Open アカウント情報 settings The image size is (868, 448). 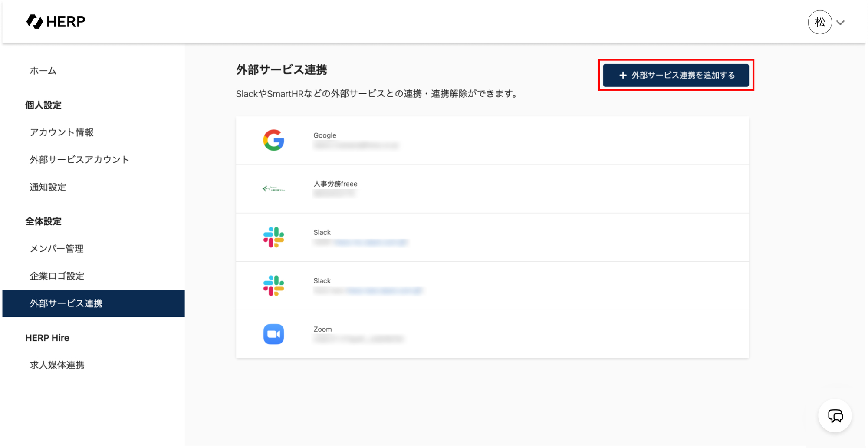(62, 132)
